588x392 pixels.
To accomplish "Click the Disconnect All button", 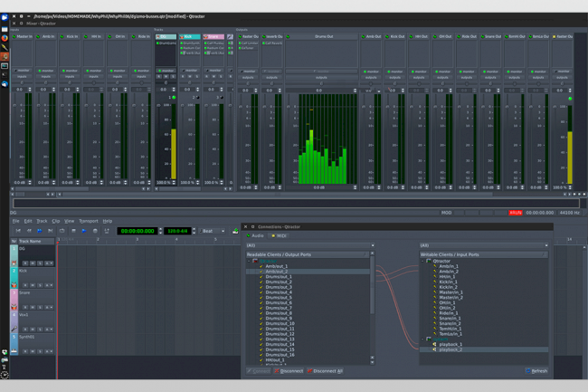I will tap(326, 370).
